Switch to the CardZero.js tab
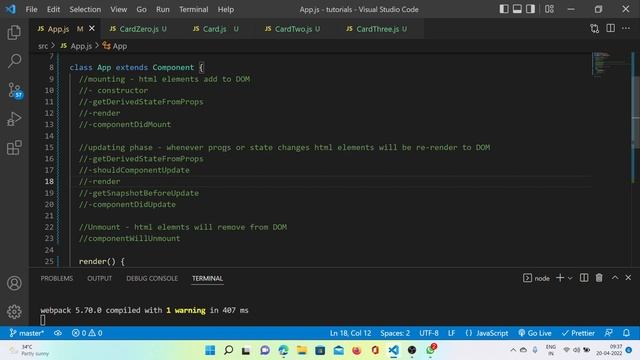Screen dimensions: 640x360 138,29
